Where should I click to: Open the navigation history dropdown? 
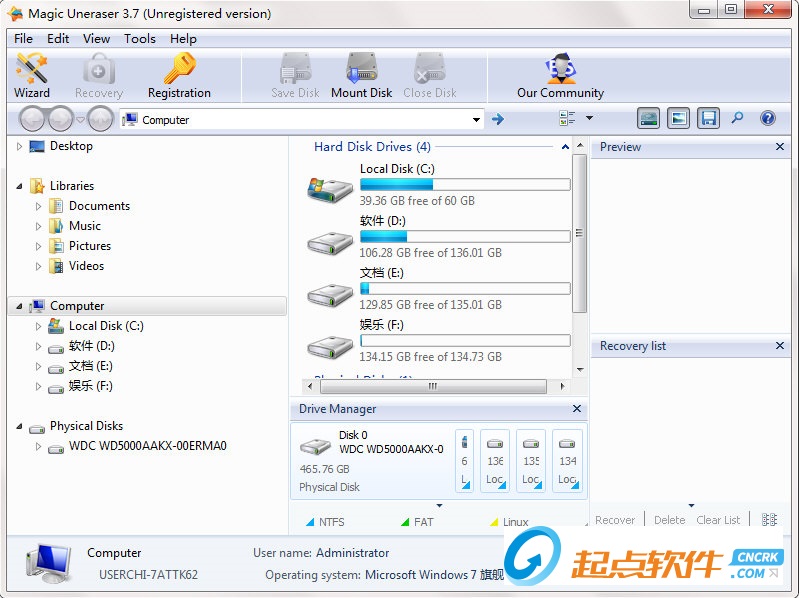[x=81, y=120]
